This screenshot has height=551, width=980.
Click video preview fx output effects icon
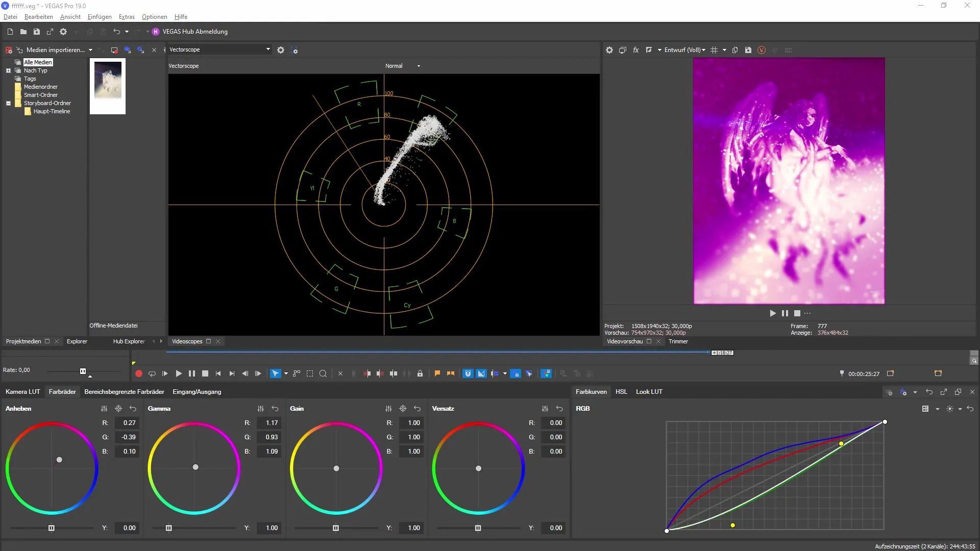(635, 50)
